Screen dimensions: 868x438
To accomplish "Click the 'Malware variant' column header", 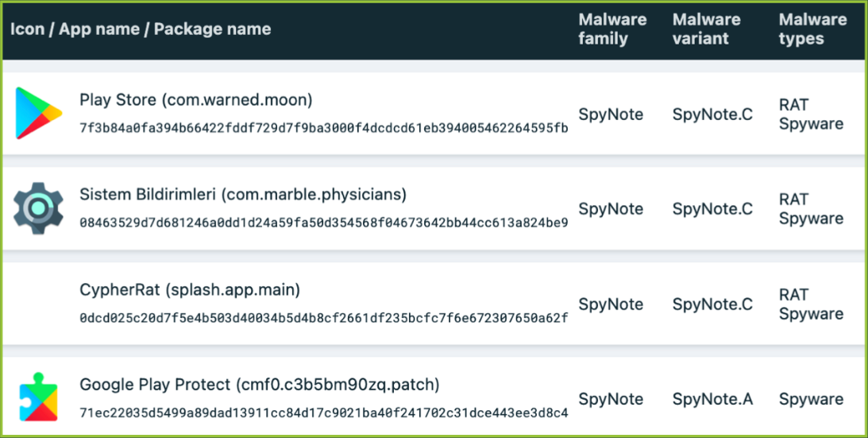I will pos(707,29).
